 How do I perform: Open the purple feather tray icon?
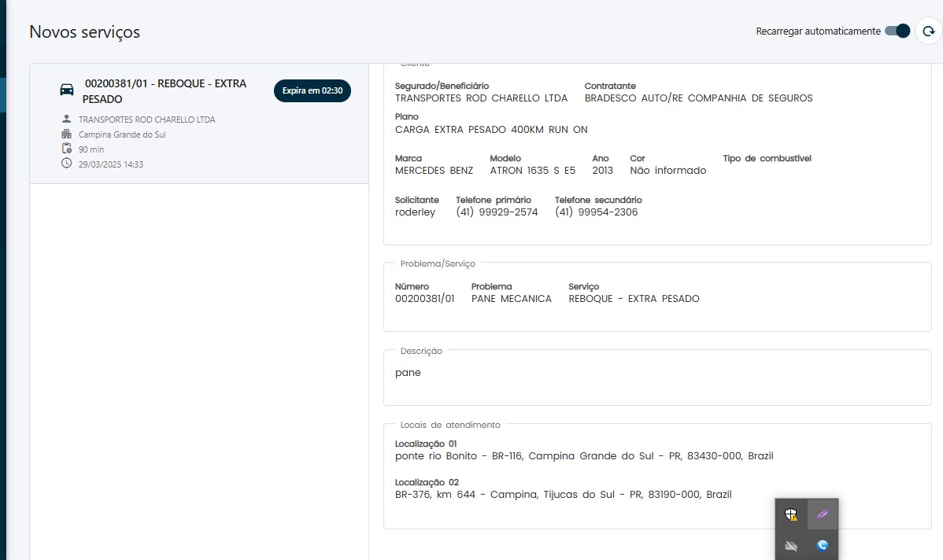pyautogui.click(x=822, y=514)
